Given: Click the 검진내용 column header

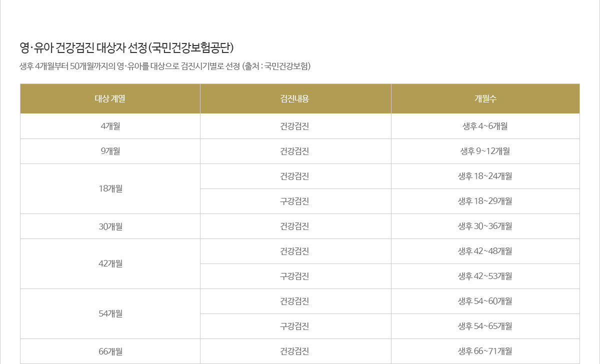Looking at the screenshot, I should [295, 98].
